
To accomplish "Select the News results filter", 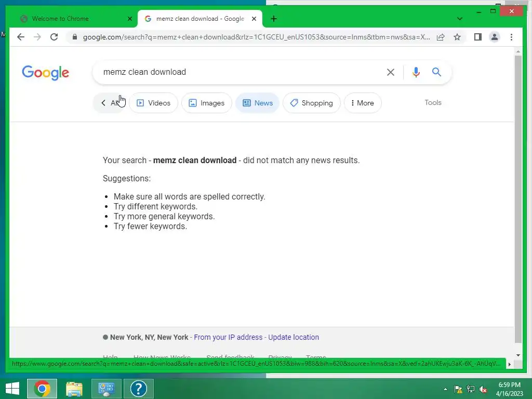I will [x=257, y=103].
